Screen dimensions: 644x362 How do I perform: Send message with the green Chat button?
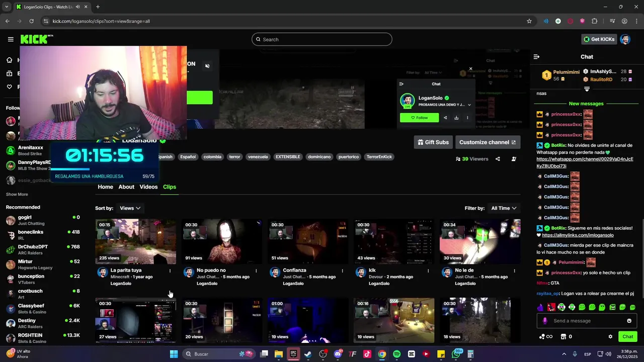tap(628, 337)
